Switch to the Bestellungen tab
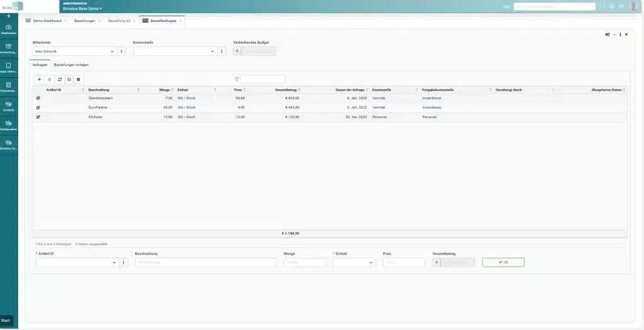The width and height of the screenshot is (644, 330). 85,21
